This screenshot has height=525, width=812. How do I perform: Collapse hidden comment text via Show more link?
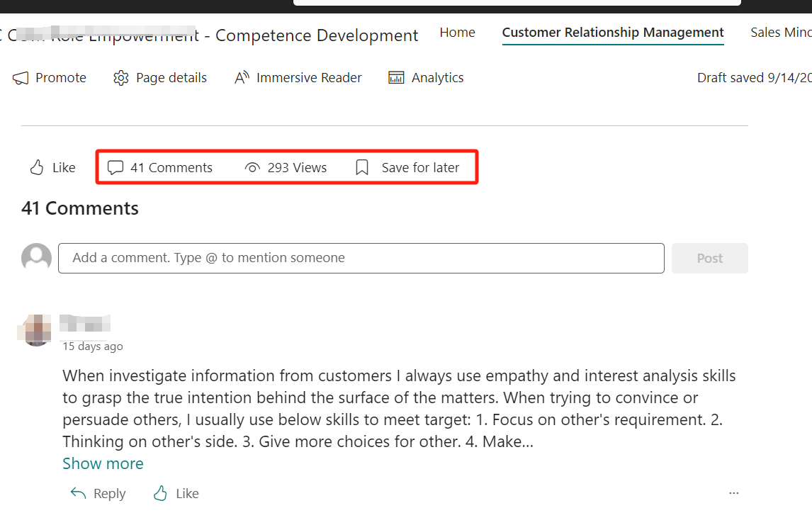click(x=103, y=463)
